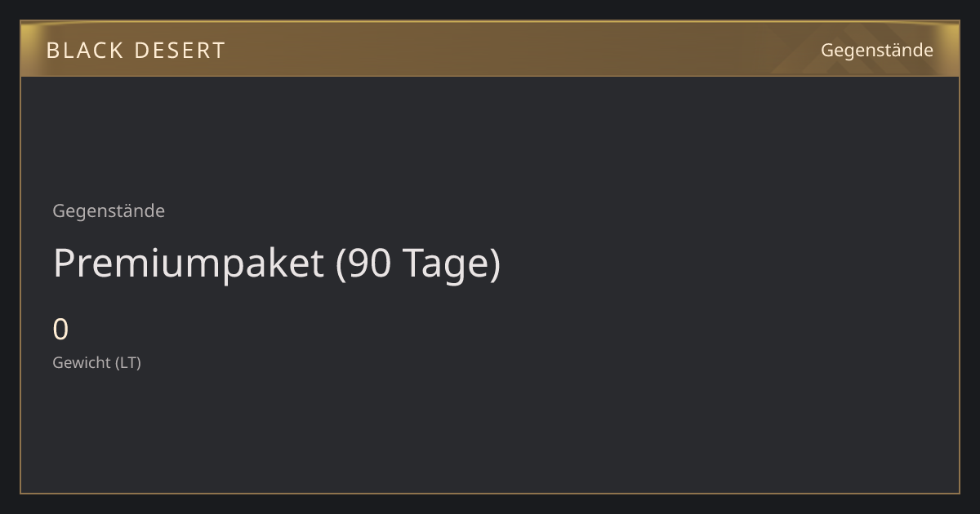Click the number 90 in the heading
This screenshot has width=980, height=514.
pos(372,264)
